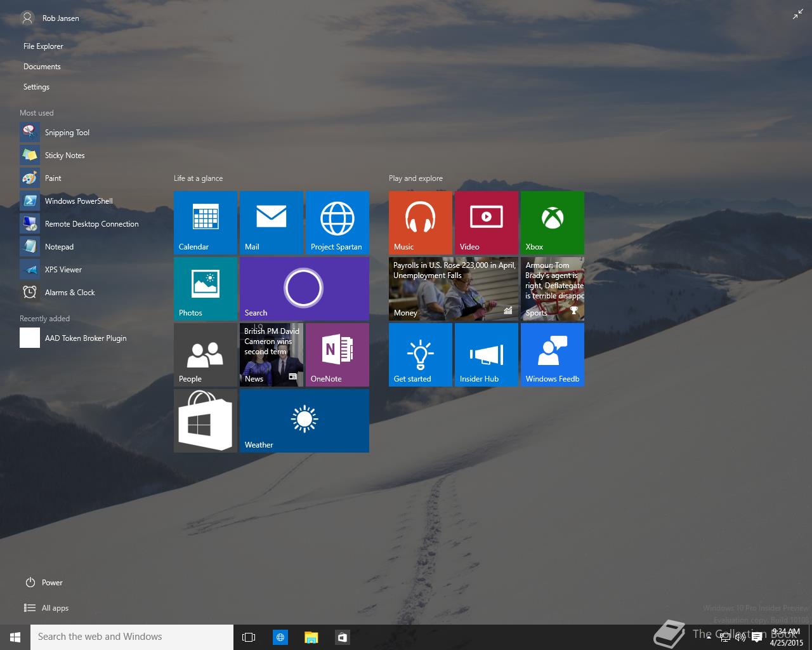The height and width of the screenshot is (650, 812).
Task: Open the Power options menu
Action: tap(44, 583)
